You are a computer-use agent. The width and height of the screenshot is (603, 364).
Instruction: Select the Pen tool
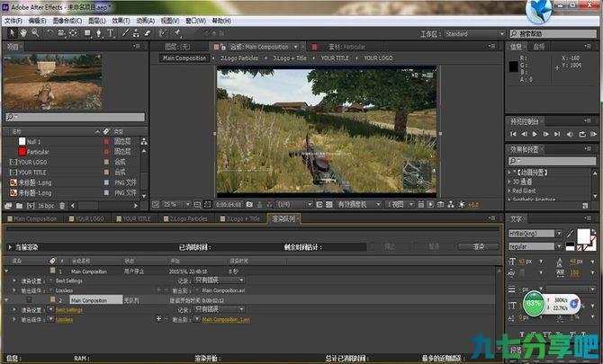pos(99,33)
